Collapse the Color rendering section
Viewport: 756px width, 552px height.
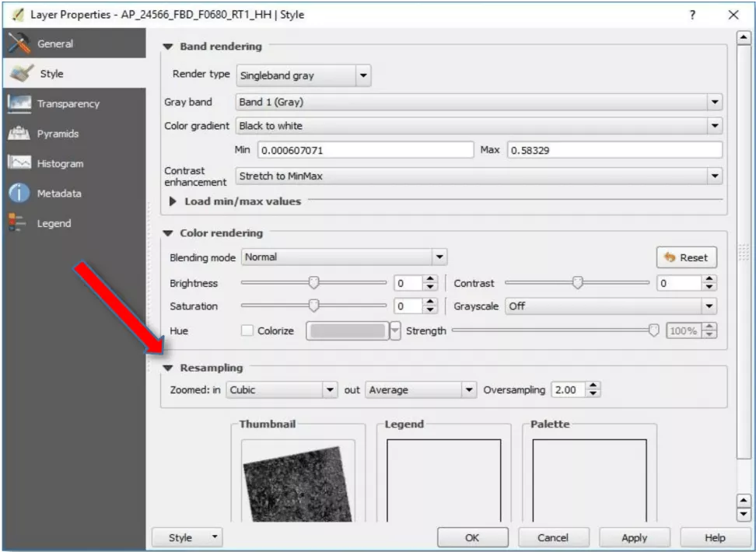[x=168, y=233]
